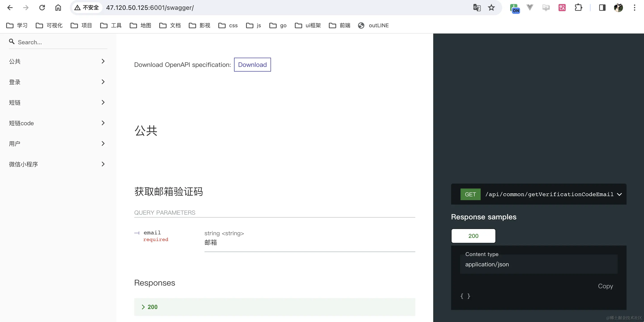Viewport: 644px width, 322px height.
Task: Bookmark this page with the star icon
Action: click(x=491, y=8)
